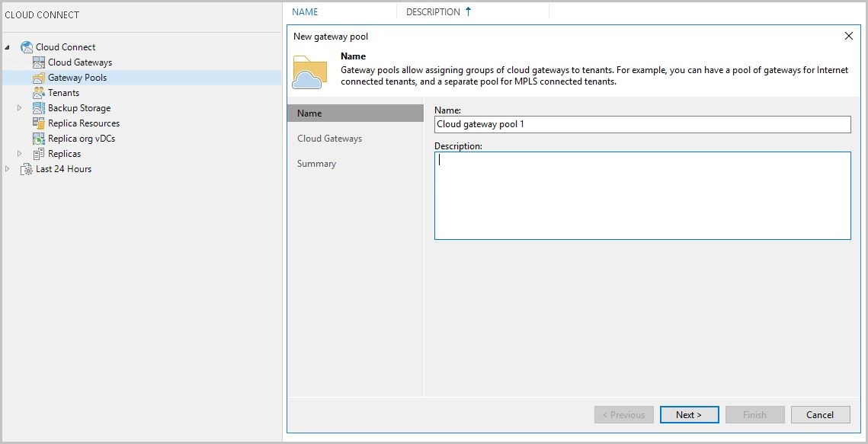Select the Cloud Gateways node icon
This screenshot has width=868, height=444.
(38, 62)
